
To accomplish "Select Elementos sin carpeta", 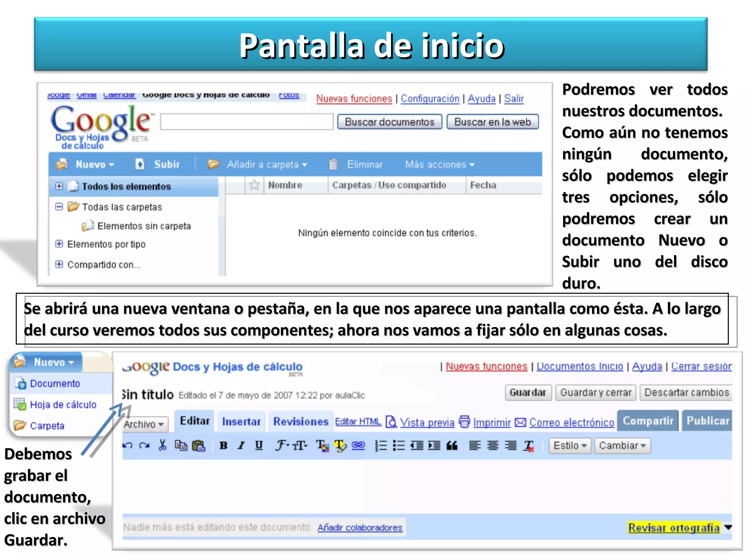I will coord(136,226).
